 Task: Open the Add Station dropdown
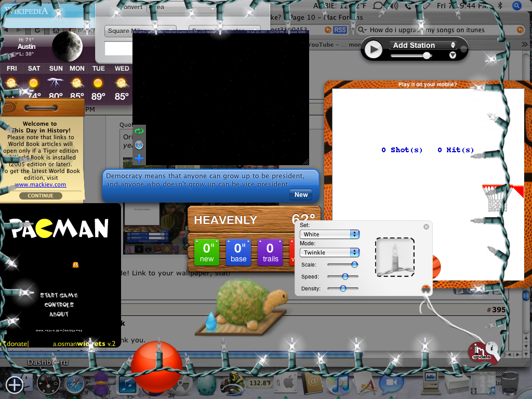click(x=423, y=45)
